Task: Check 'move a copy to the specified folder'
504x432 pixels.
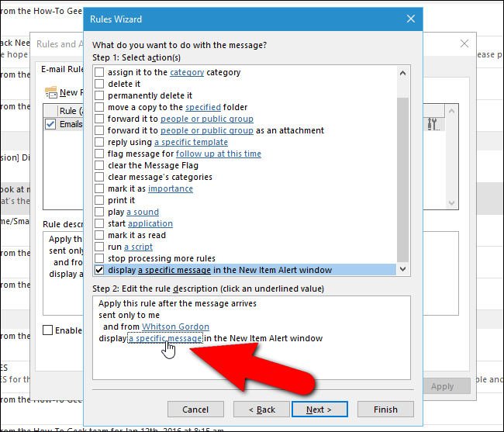Action: (99, 107)
